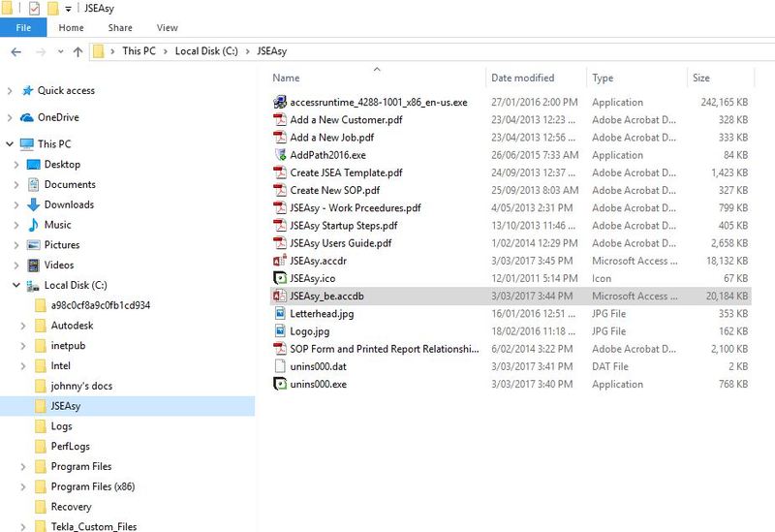Screen dimensions: 775x532
Task: Click the AddPath2016.exe shield icon
Action: 280,155
